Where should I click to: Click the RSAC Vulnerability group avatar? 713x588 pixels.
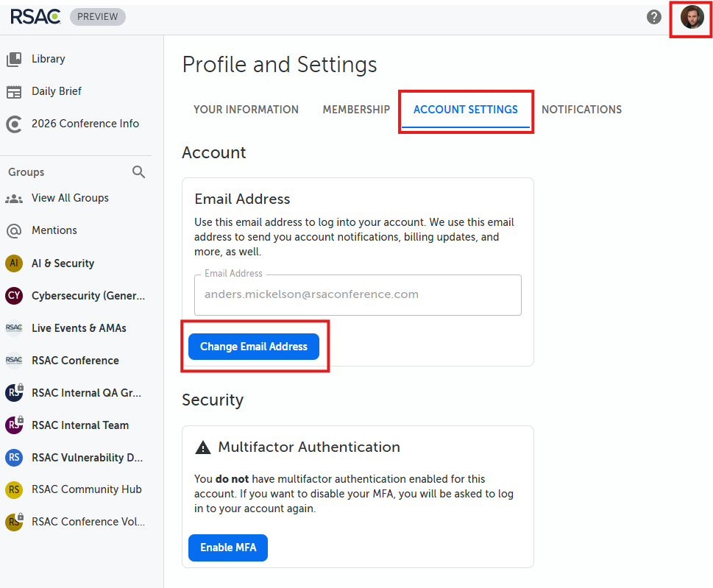(x=14, y=457)
